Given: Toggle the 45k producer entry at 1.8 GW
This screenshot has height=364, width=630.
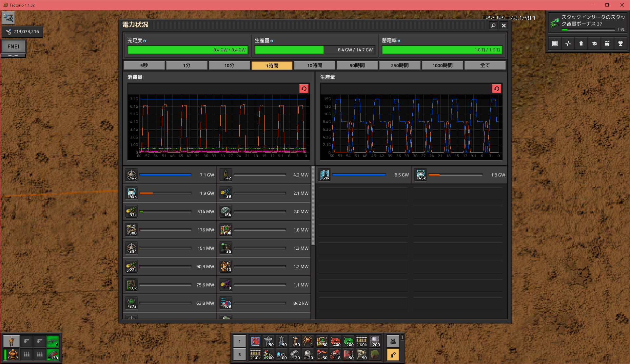Looking at the screenshot, I should (x=460, y=175).
